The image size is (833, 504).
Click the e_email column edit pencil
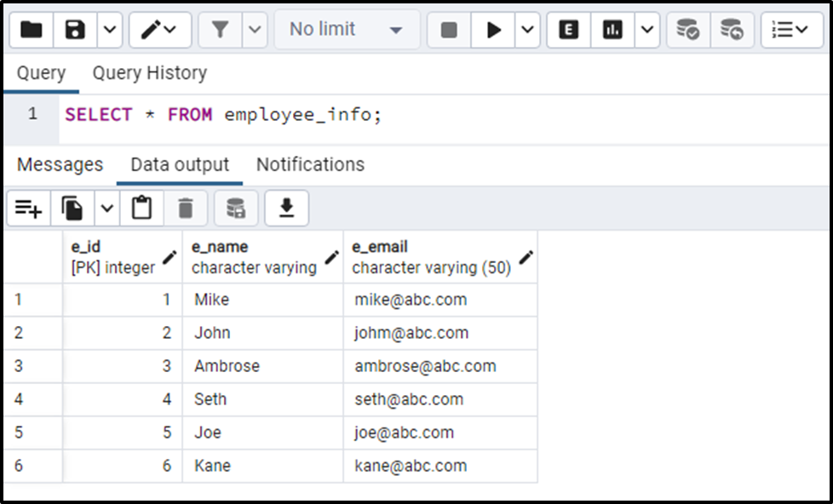pyautogui.click(x=526, y=258)
